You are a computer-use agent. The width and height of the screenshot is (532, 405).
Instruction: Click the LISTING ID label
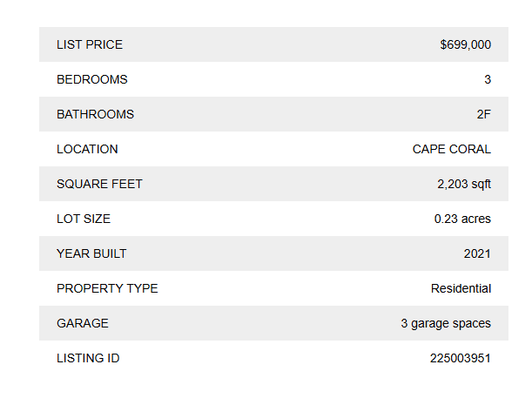coord(88,358)
